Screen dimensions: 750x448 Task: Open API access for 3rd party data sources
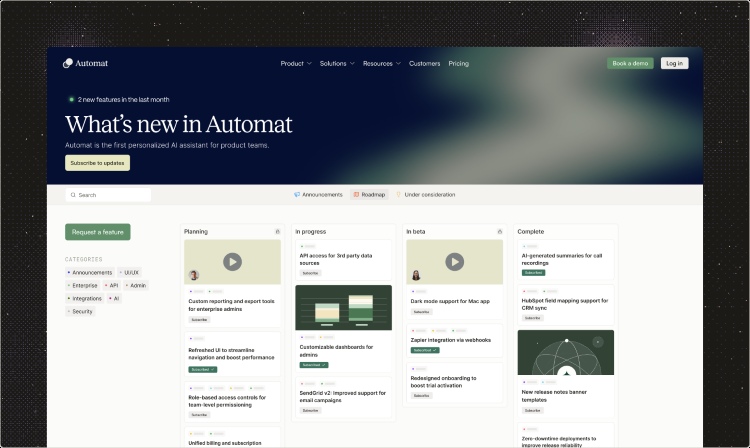click(x=336, y=259)
